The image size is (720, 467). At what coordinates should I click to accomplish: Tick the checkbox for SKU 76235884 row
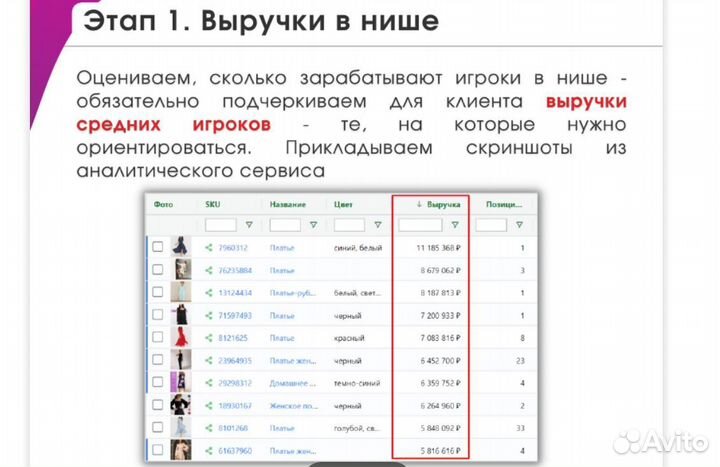tap(158, 270)
